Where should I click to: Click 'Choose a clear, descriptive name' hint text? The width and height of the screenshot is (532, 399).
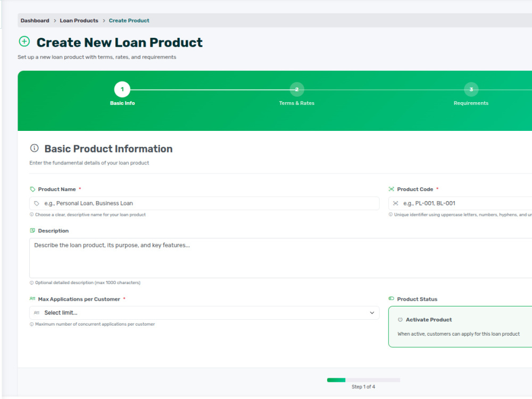[90, 215]
